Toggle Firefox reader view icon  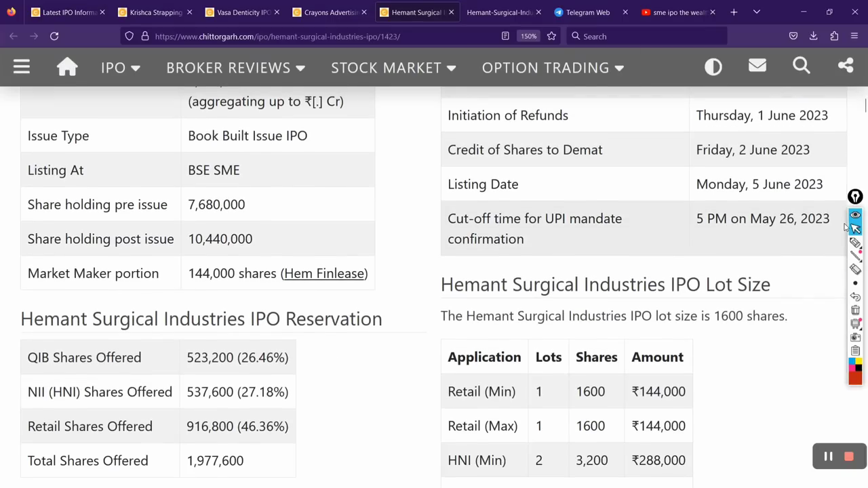pos(505,36)
